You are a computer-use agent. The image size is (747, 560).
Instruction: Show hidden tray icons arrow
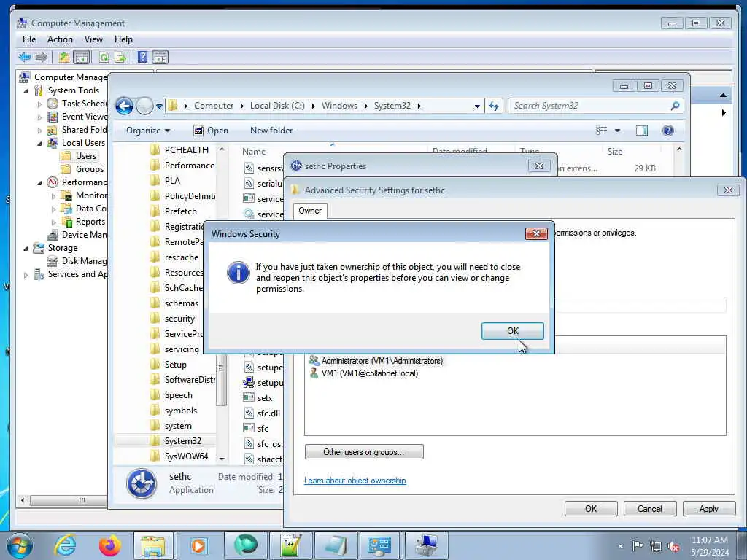click(x=620, y=547)
